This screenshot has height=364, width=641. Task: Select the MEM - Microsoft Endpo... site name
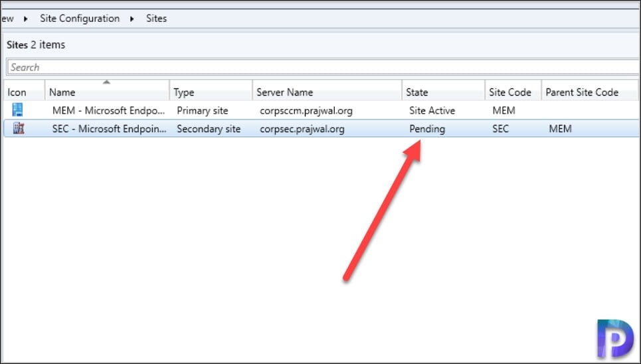[109, 110]
